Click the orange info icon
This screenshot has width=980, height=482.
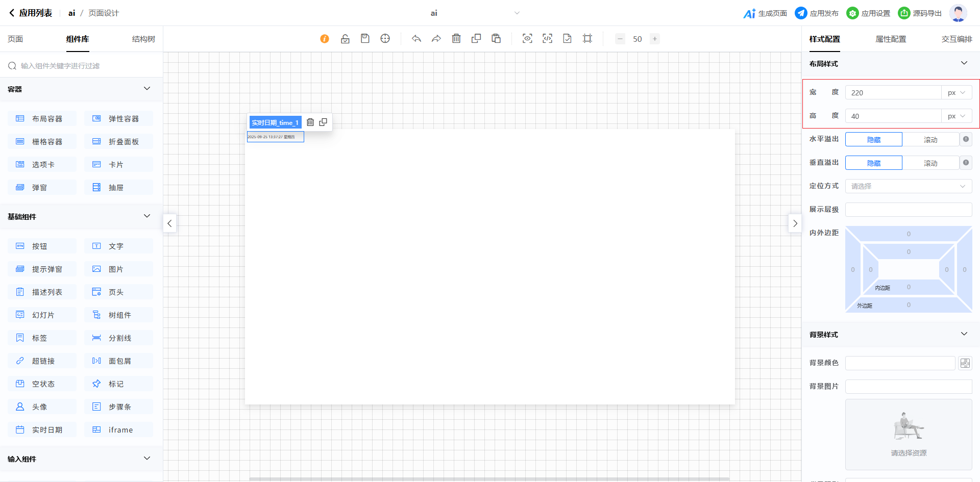tap(325, 39)
